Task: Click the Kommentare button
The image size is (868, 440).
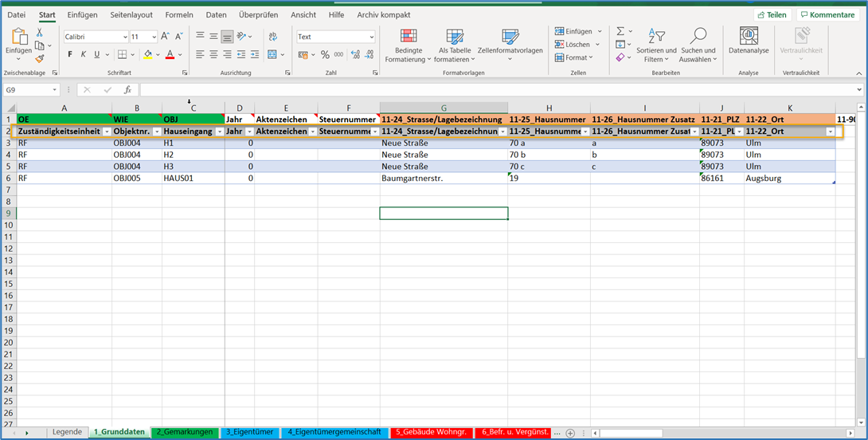Action: click(x=827, y=14)
